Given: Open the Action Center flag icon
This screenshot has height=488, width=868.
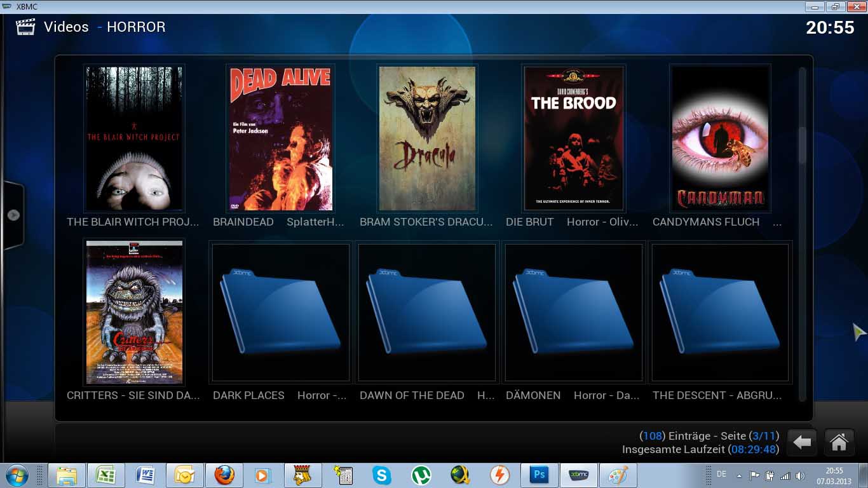Looking at the screenshot, I should [755, 475].
